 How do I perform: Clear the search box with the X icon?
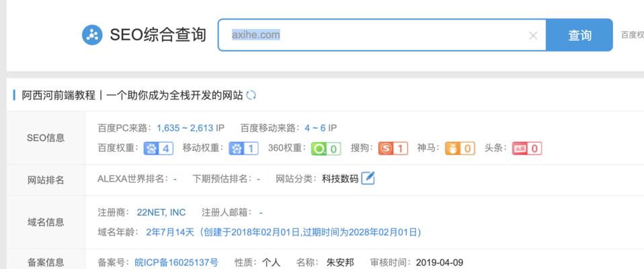pyautogui.click(x=532, y=36)
